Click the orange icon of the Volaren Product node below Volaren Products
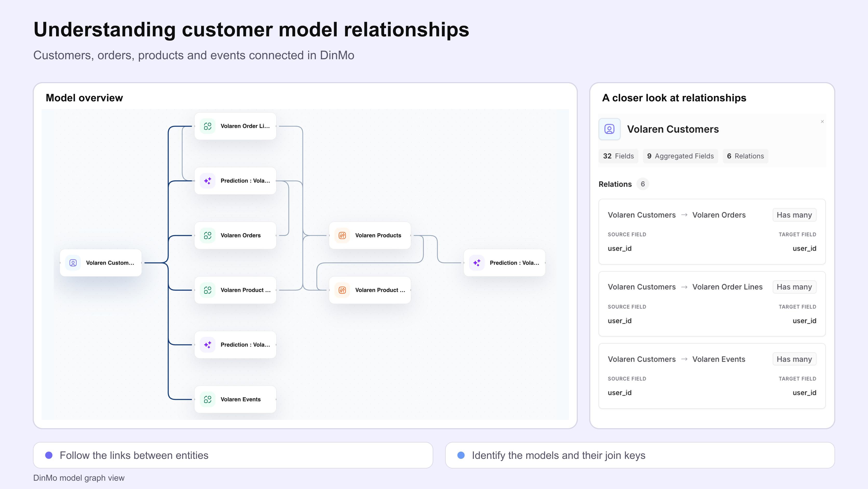 coord(342,290)
